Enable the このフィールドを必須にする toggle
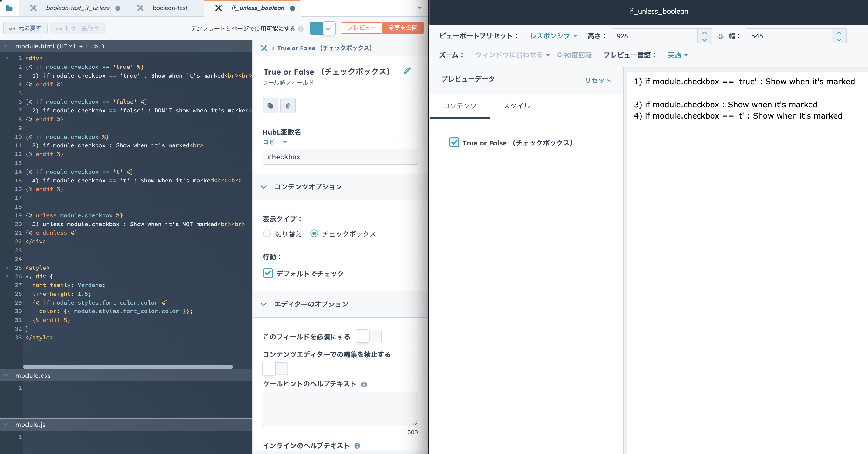 pyautogui.click(x=368, y=336)
